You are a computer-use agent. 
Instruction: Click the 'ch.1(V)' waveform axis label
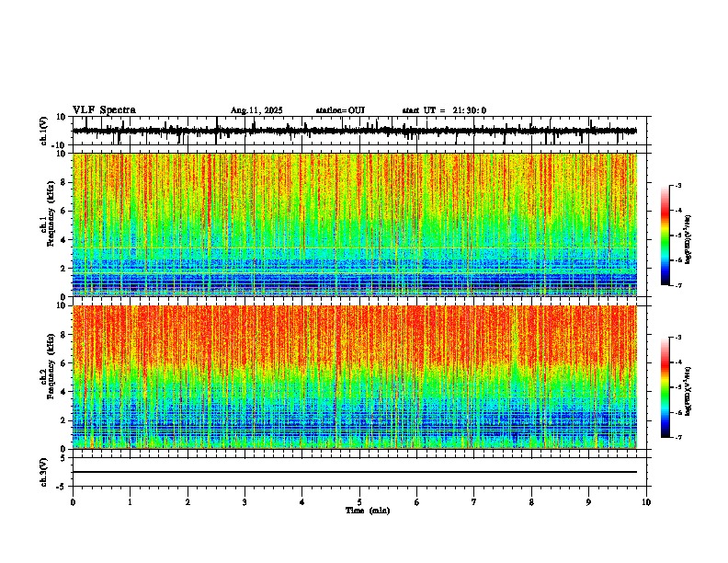click(44, 131)
